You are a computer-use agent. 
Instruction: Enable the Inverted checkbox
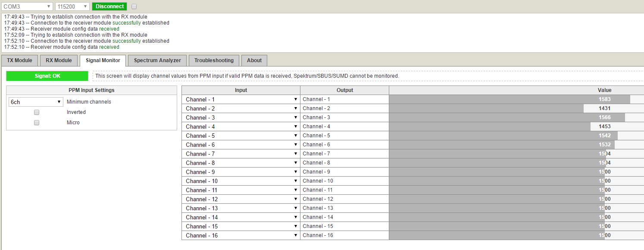[37, 112]
